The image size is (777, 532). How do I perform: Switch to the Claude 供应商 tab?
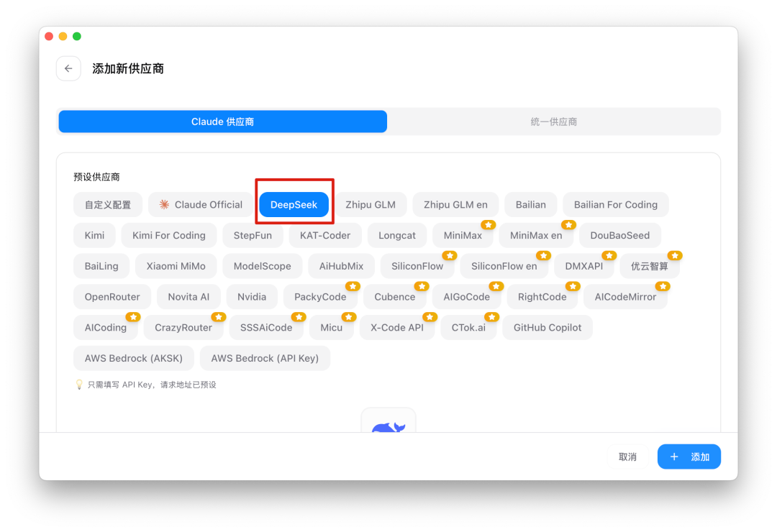222,121
